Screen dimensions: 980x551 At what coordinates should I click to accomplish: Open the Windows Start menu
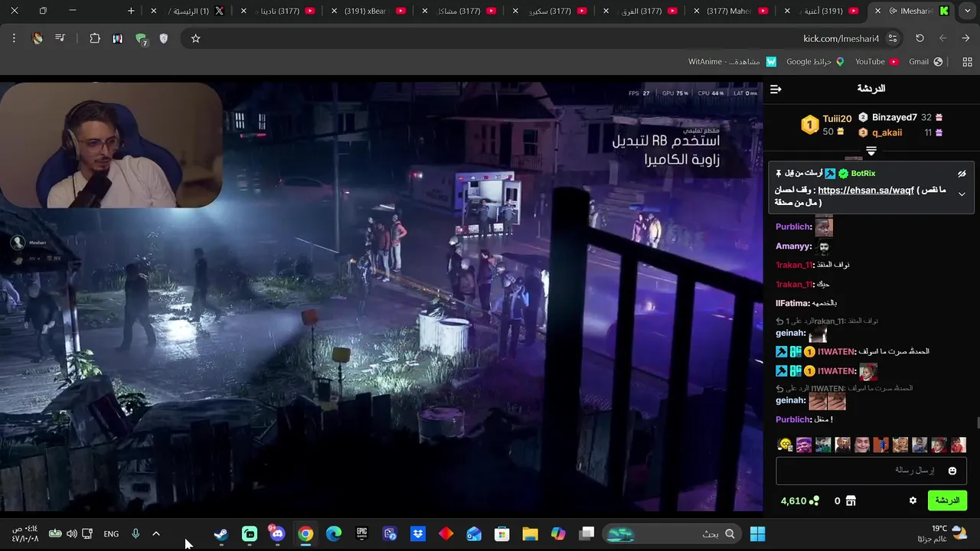coord(757,534)
